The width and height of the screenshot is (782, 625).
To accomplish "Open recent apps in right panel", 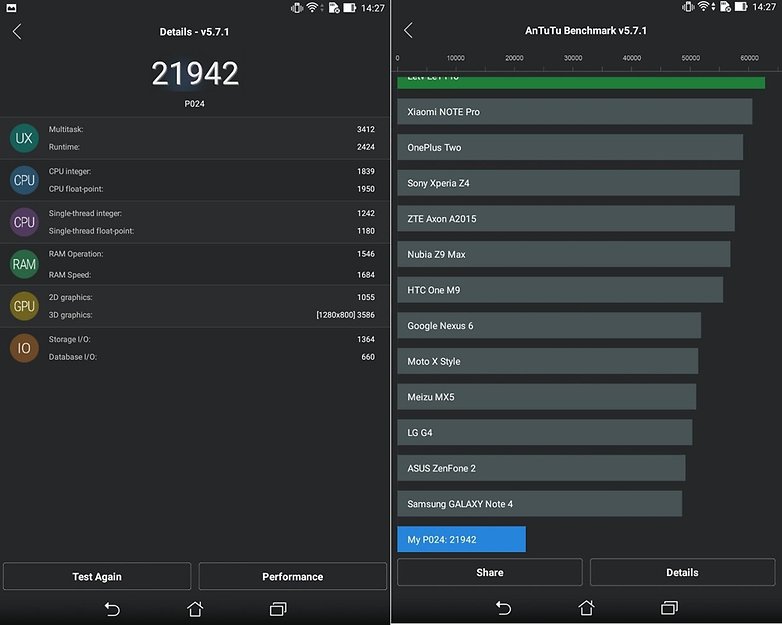I will 669,607.
